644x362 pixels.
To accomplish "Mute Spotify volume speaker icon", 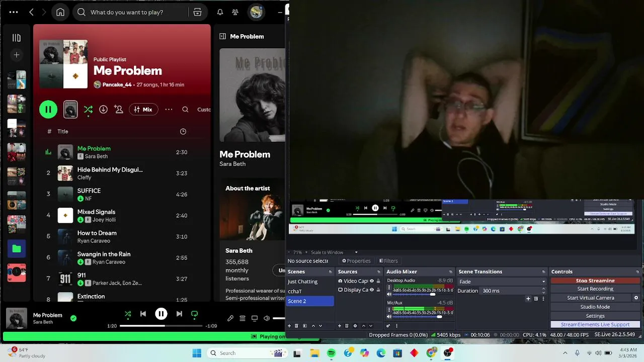I will coord(267,318).
